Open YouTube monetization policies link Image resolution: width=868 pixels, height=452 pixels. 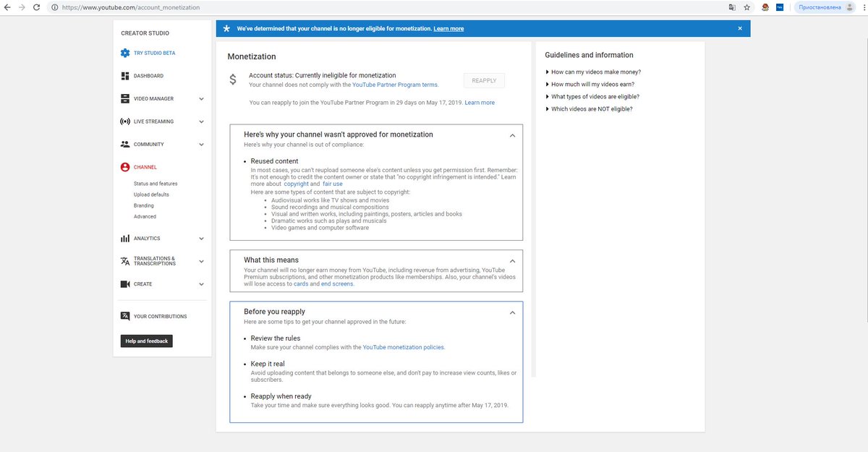[403, 347]
